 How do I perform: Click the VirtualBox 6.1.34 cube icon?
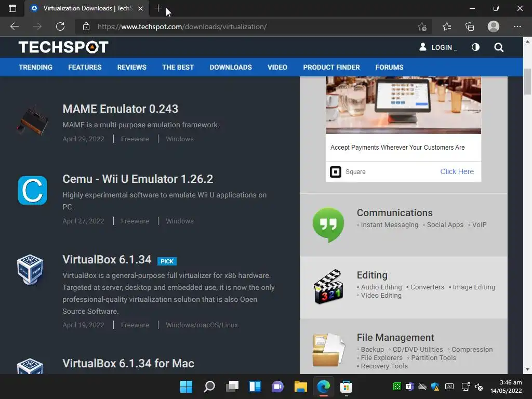pyautogui.click(x=30, y=270)
